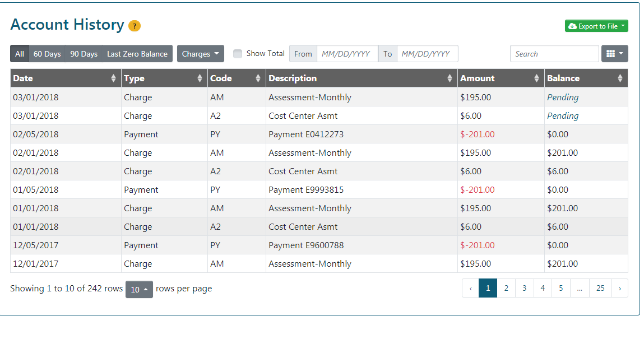Open the column visibility grid icon menu
Viewport: 644px width, 339px height.
pyautogui.click(x=614, y=54)
